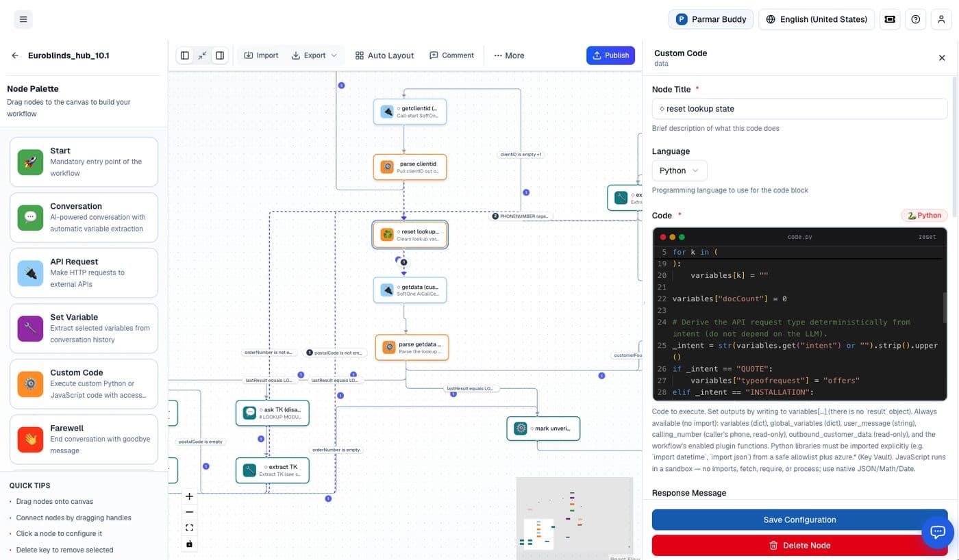The image size is (959, 560).
Task: Toggle collapse panels icon in toolbar
Action: pyautogui.click(x=202, y=55)
